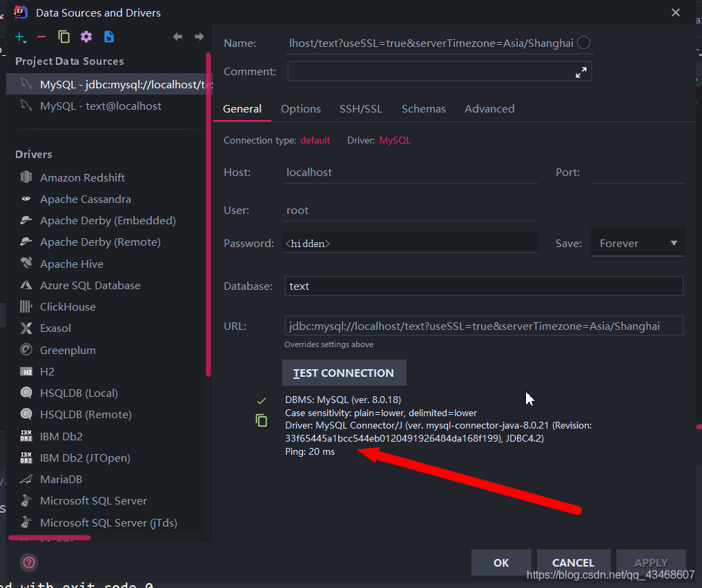The image size is (702, 588).
Task: Focus the User field showing root
Action: [410, 210]
